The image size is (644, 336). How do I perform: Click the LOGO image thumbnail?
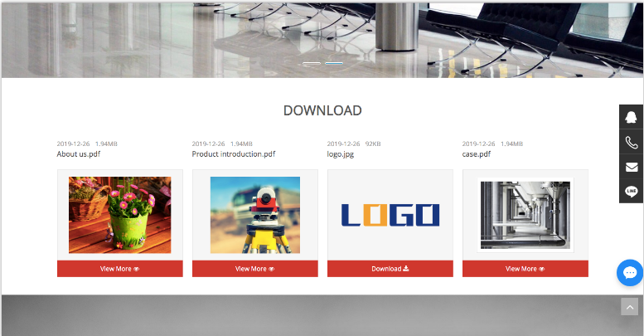click(x=390, y=215)
